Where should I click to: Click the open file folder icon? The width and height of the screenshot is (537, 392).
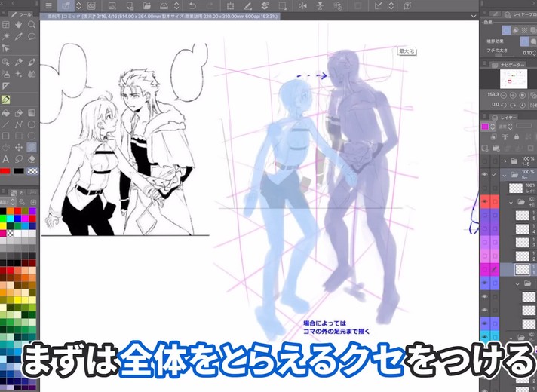(x=146, y=6)
